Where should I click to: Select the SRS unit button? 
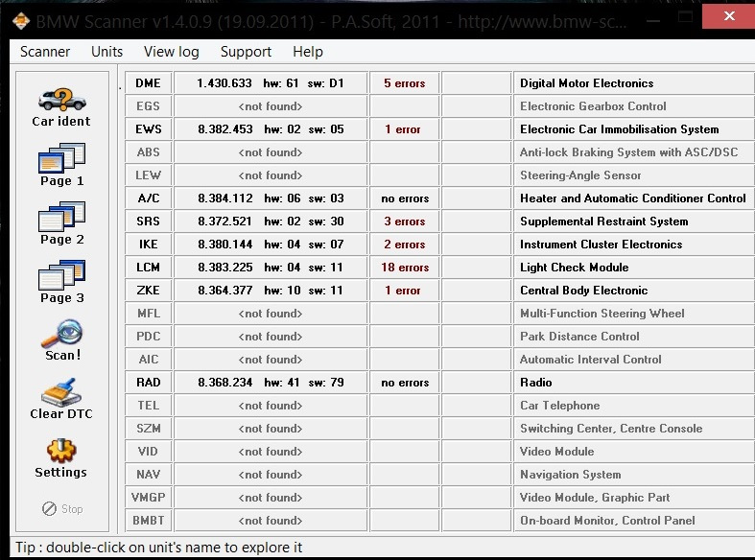149,222
